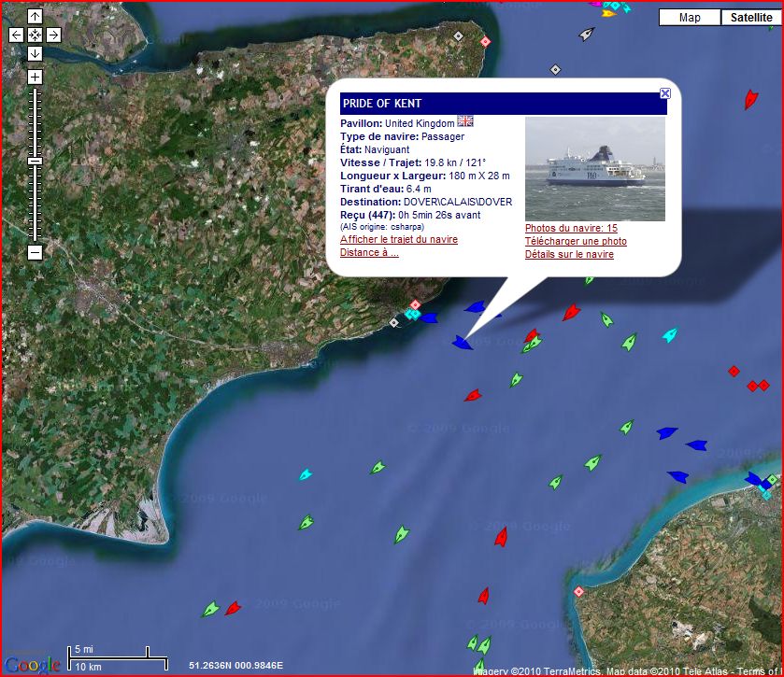
Task: Click the blue ship marker at Dover harbour
Action: pos(429,317)
